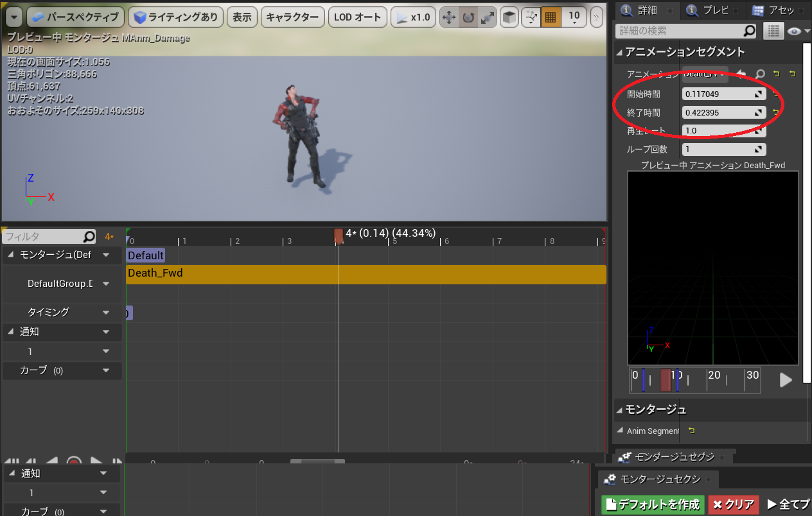The height and width of the screenshot is (516, 812).
Task: Open the property matrix grid icon
Action: coord(773,30)
